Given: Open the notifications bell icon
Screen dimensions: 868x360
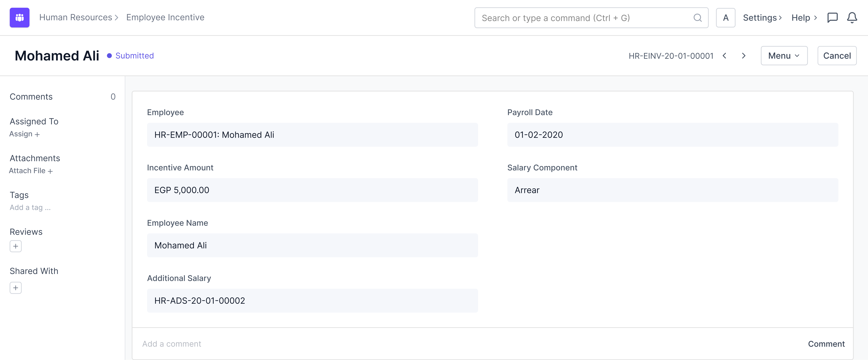Looking at the screenshot, I should 852,17.
